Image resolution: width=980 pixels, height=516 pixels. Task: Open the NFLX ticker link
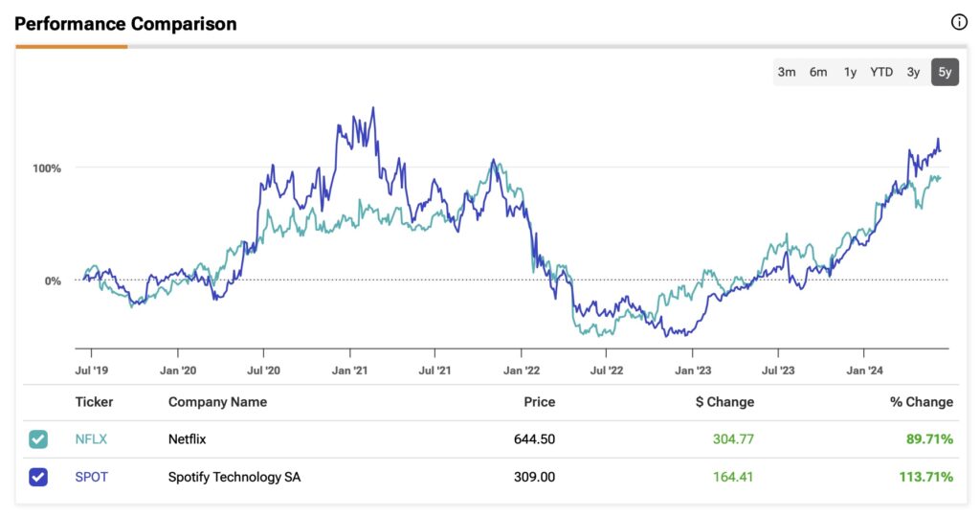pyautogui.click(x=91, y=439)
